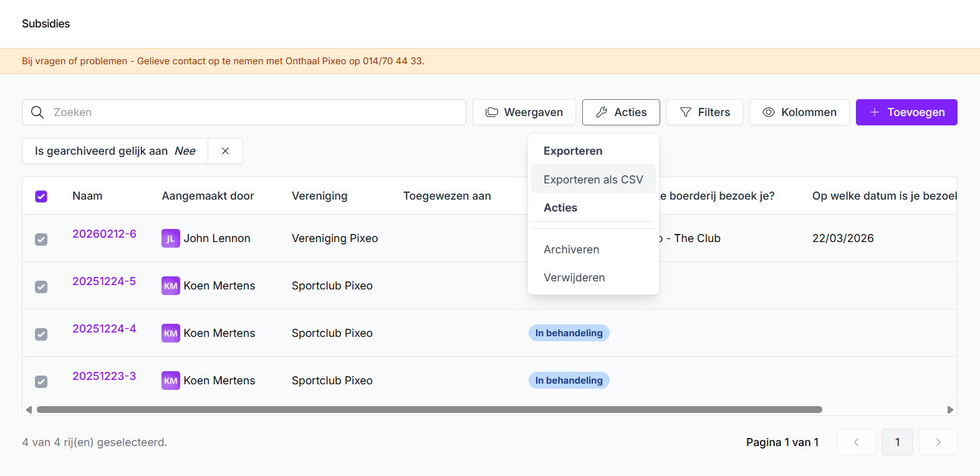The image size is (980, 476).
Task: Open Weergaven views folder button
Action: click(524, 112)
